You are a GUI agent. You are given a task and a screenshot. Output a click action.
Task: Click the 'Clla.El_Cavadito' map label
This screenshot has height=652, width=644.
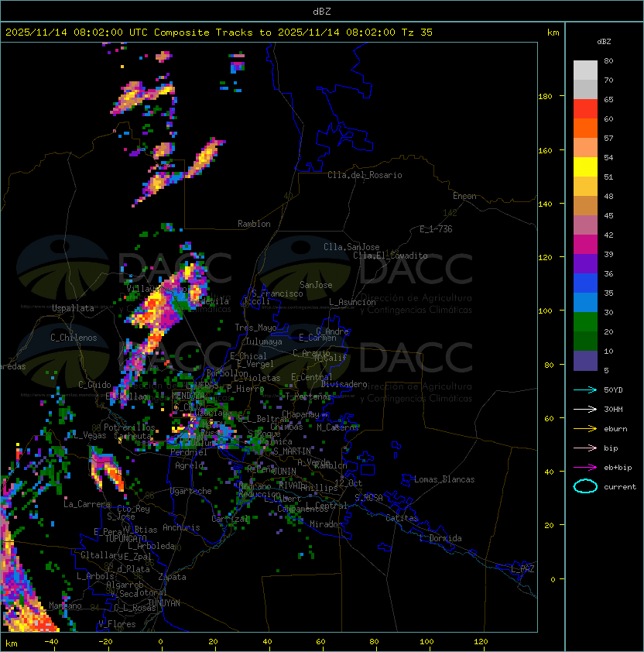pos(390,256)
